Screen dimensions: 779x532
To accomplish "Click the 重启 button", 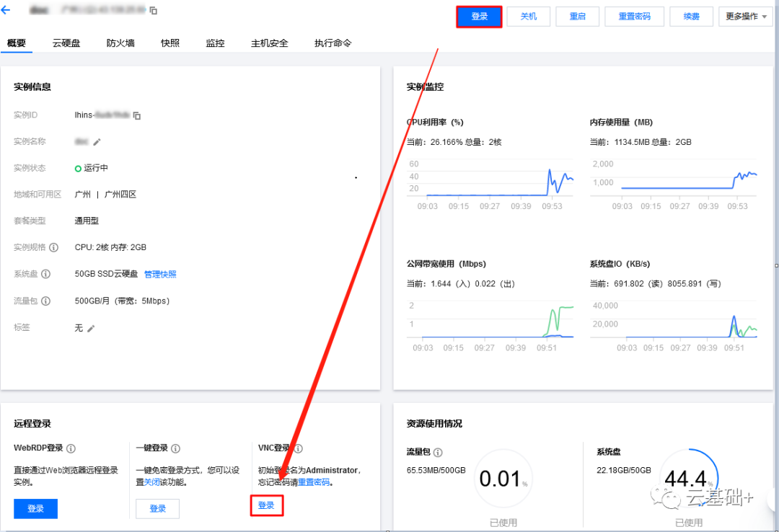I will click(577, 17).
